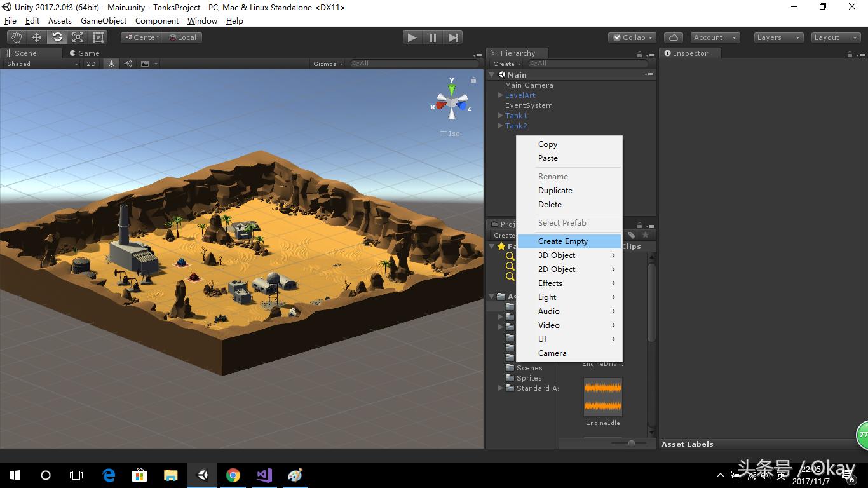Toggle 2D view mode in the Scene view
The height and width of the screenshot is (488, 868).
(x=91, y=64)
